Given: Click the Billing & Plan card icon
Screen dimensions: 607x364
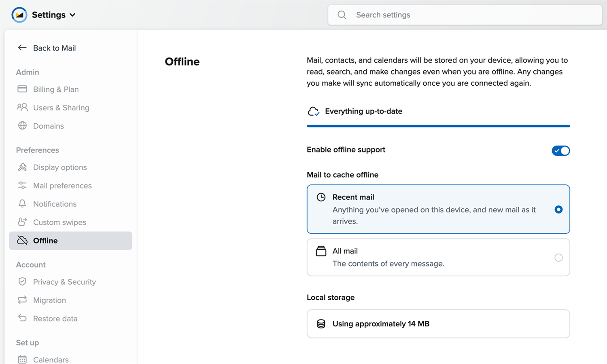Looking at the screenshot, I should coord(22,89).
